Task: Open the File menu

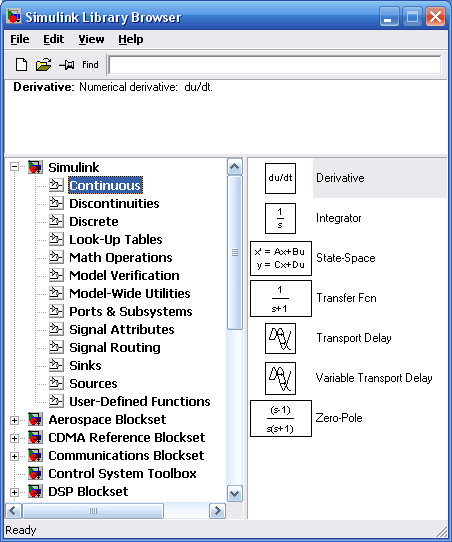Action: (x=20, y=39)
